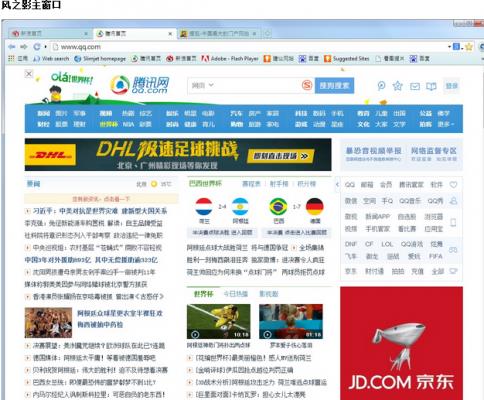
Task: Click the Tencent qq.com logo
Action: (140, 85)
